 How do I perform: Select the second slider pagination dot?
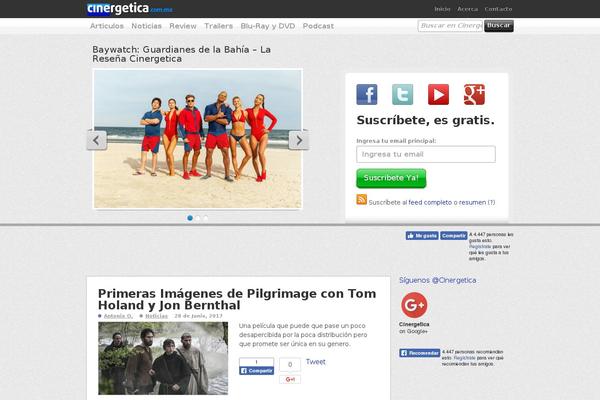[x=198, y=218]
